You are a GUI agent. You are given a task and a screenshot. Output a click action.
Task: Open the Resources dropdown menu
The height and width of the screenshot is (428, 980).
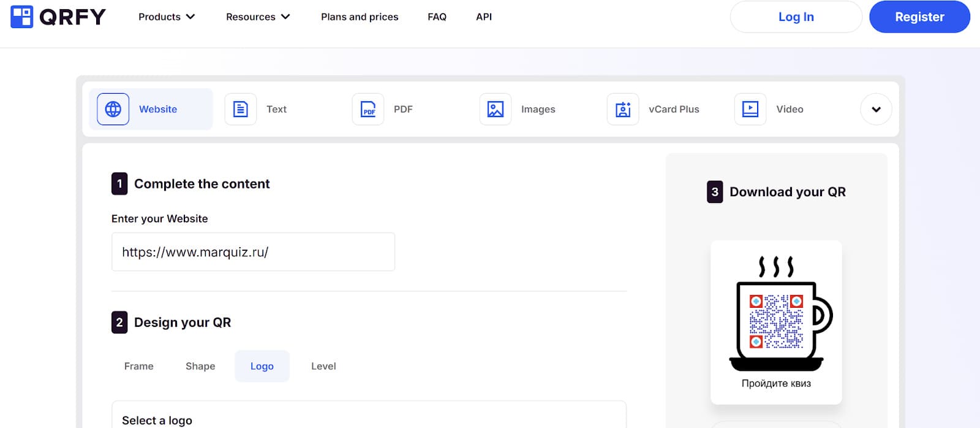pos(257,17)
